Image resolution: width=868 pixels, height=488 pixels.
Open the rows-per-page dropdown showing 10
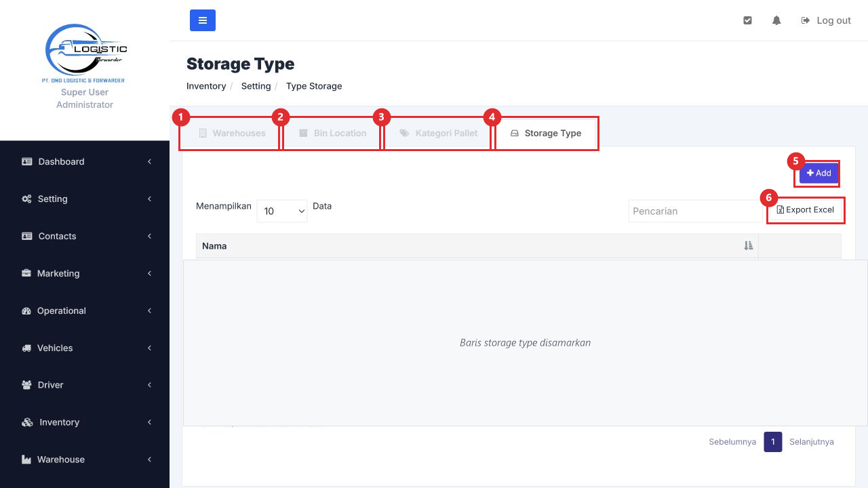point(282,211)
